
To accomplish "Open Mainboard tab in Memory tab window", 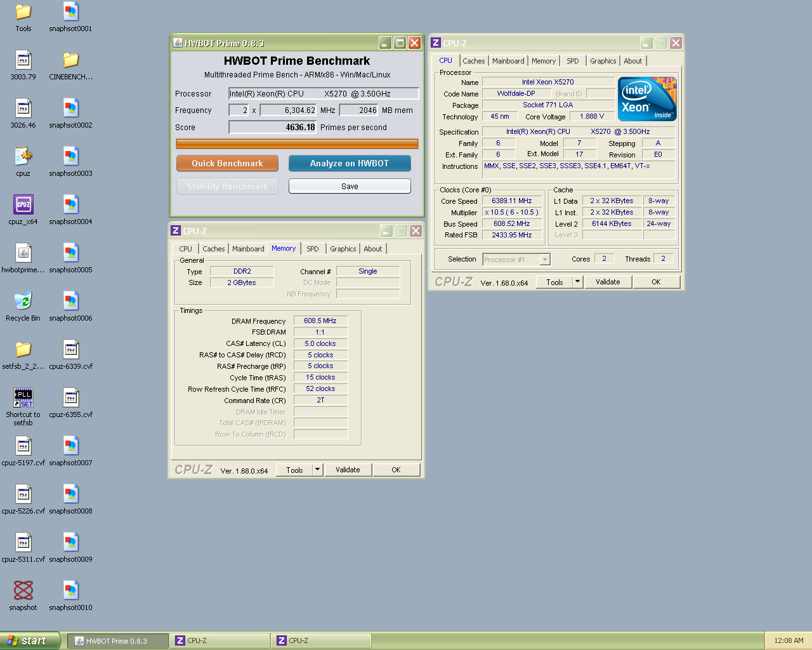I will [248, 249].
